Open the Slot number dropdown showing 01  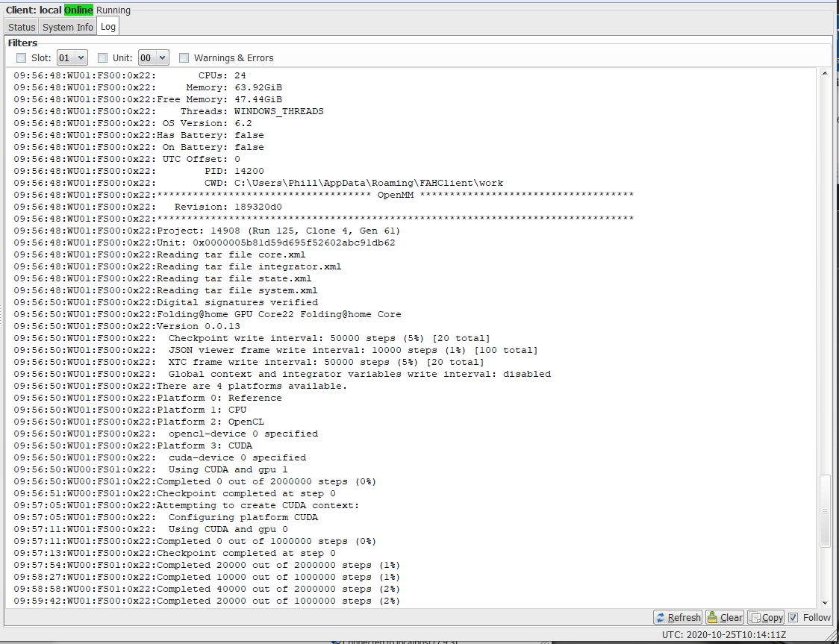pyautogui.click(x=72, y=57)
